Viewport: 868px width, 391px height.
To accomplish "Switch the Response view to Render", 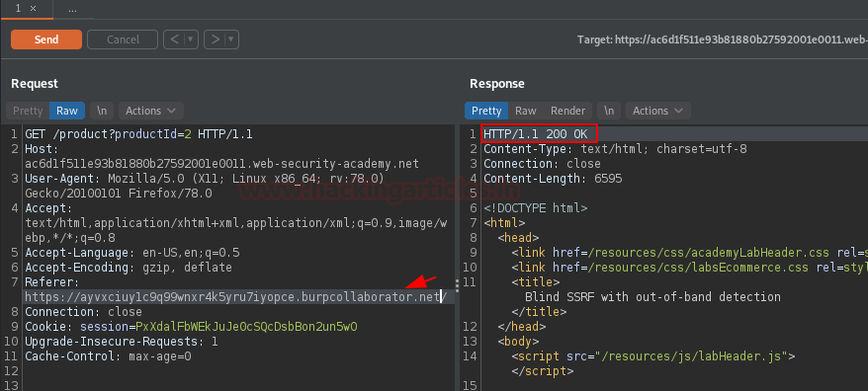I will pos(567,111).
